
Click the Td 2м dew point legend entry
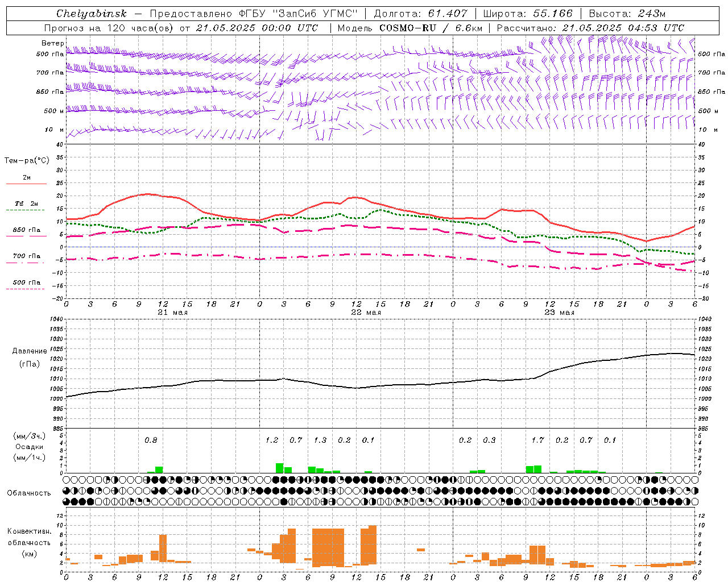(26, 203)
